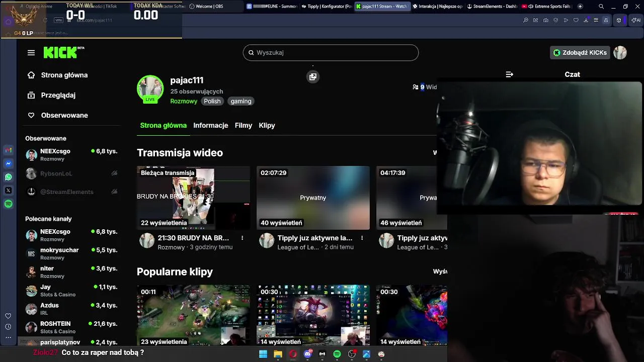Switch to the Filmy tab
The height and width of the screenshot is (362, 644).
click(243, 125)
